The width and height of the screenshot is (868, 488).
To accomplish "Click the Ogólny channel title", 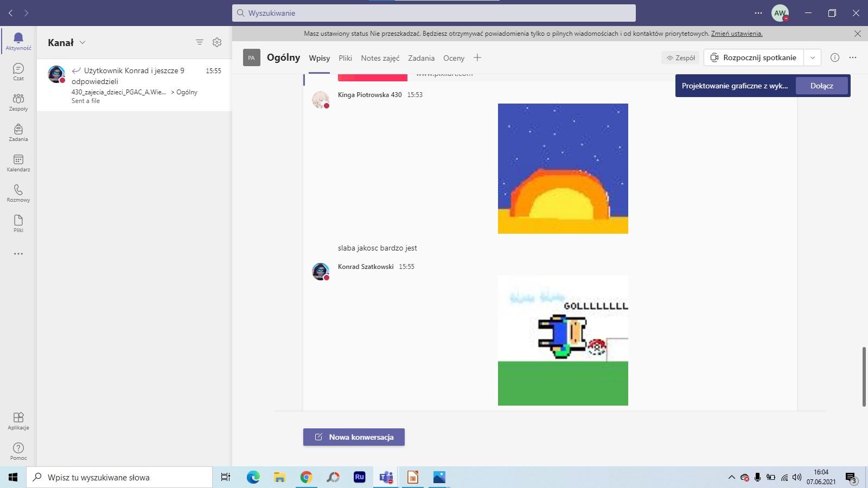I will [x=283, y=57].
